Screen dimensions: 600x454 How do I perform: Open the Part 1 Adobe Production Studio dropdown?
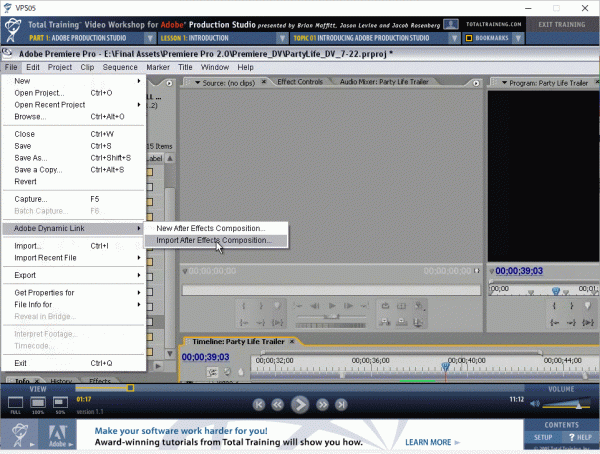coord(150,38)
